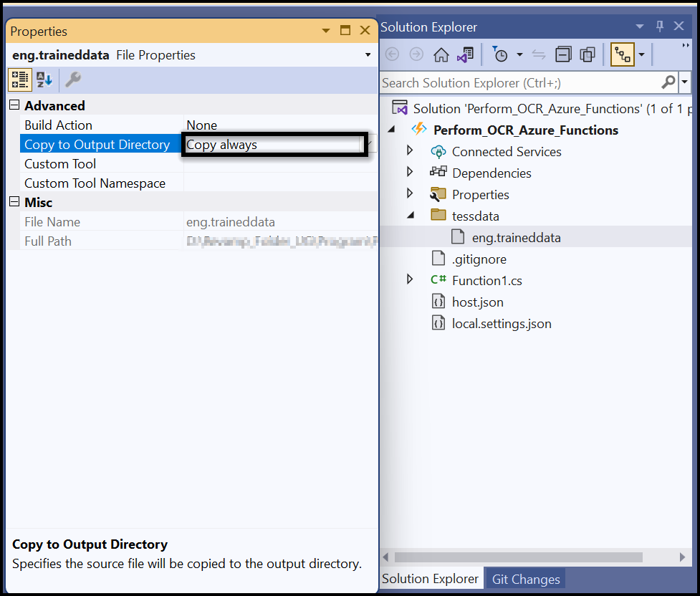Collapse all nodes using the Collapse All icon
Image resolution: width=700 pixels, height=596 pixels.
click(x=562, y=54)
